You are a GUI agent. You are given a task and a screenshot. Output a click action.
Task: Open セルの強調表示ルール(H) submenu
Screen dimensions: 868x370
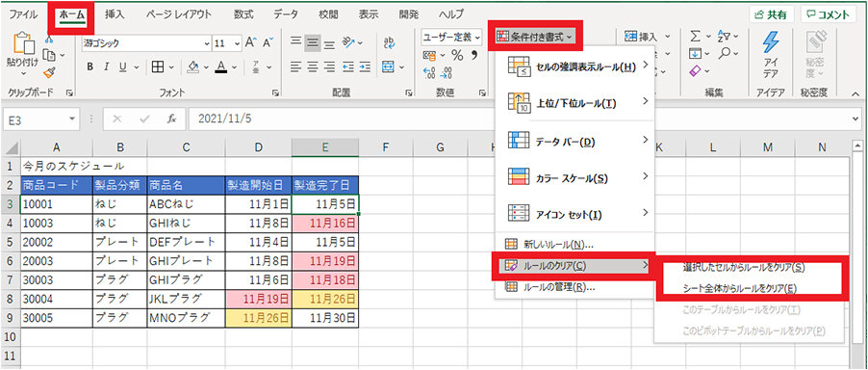pos(575,66)
